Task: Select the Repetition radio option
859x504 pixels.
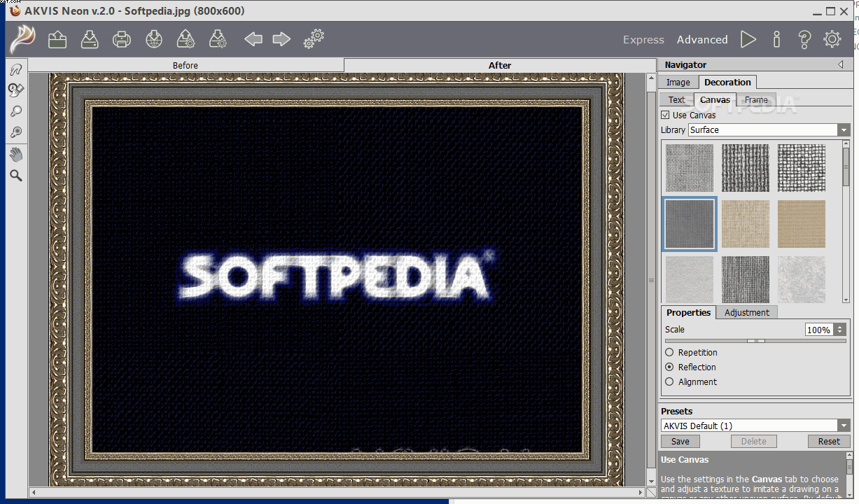Action: pyautogui.click(x=669, y=352)
